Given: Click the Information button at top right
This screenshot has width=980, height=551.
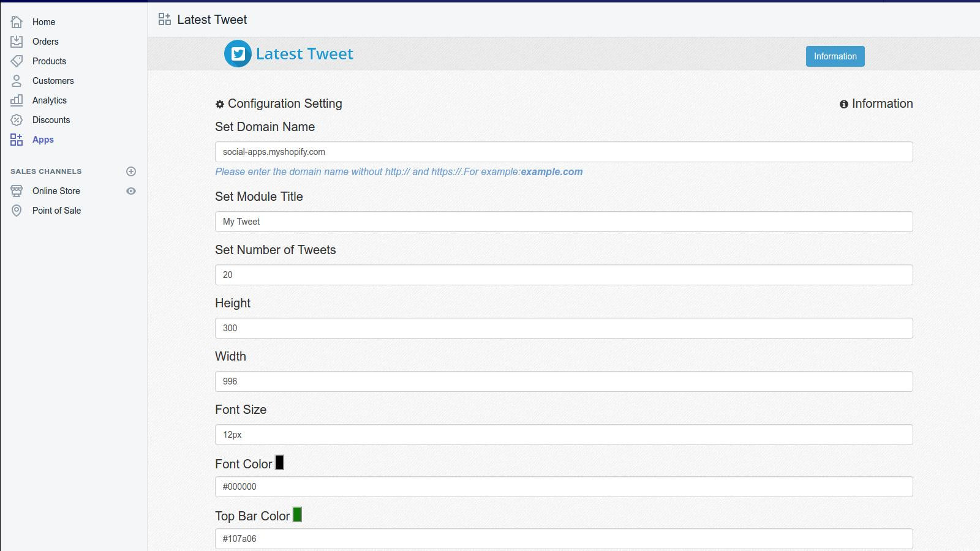Looking at the screenshot, I should pos(835,56).
